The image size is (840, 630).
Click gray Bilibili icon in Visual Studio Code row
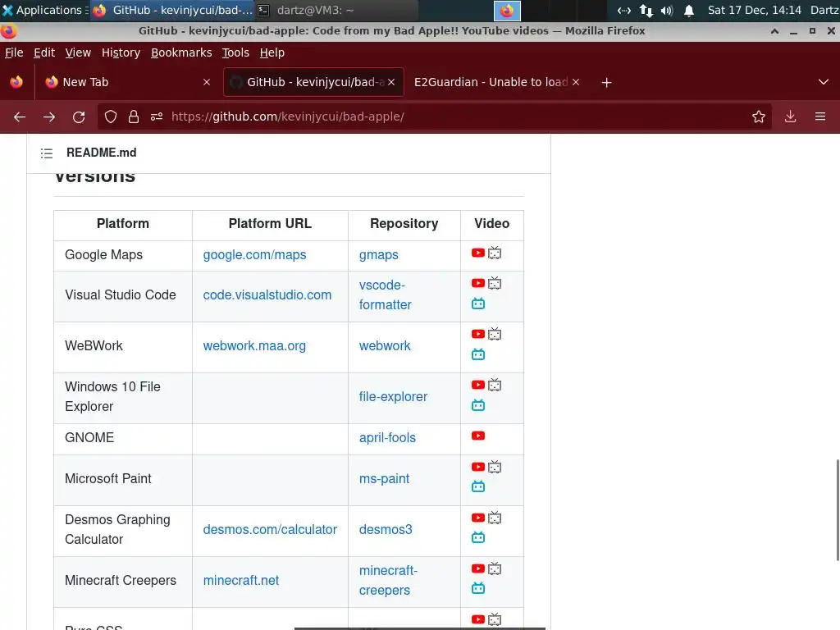tap(495, 283)
